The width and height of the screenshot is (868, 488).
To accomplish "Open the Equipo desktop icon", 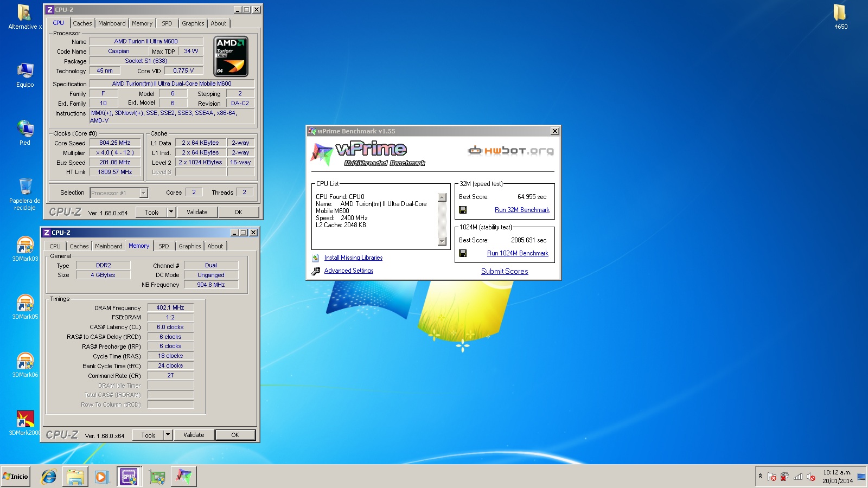I will click(x=25, y=75).
